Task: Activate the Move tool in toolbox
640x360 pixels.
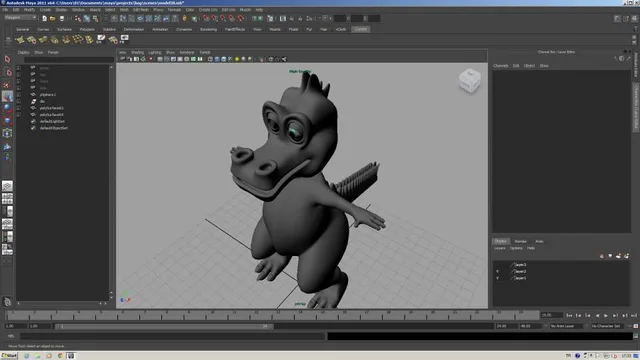Action: pyautogui.click(x=7, y=96)
